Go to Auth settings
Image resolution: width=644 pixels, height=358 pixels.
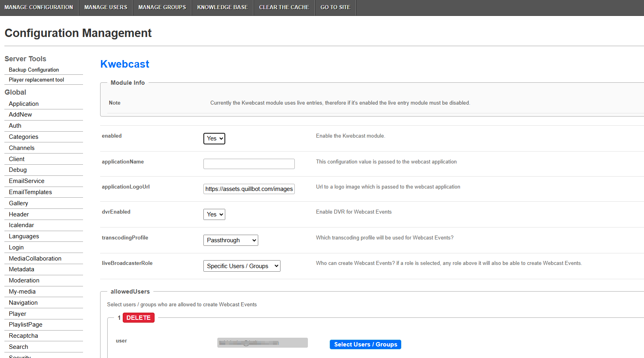(x=15, y=126)
